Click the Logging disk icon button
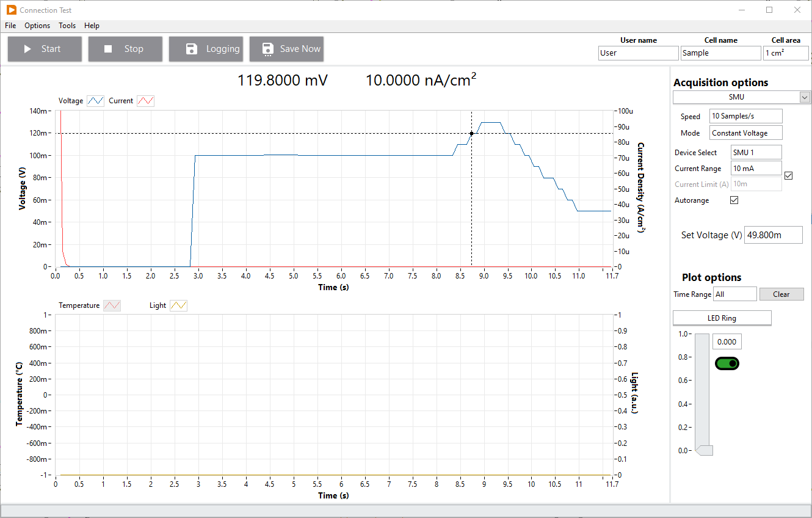The width and height of the screenshot is (812, 518). tap(191, 49)
